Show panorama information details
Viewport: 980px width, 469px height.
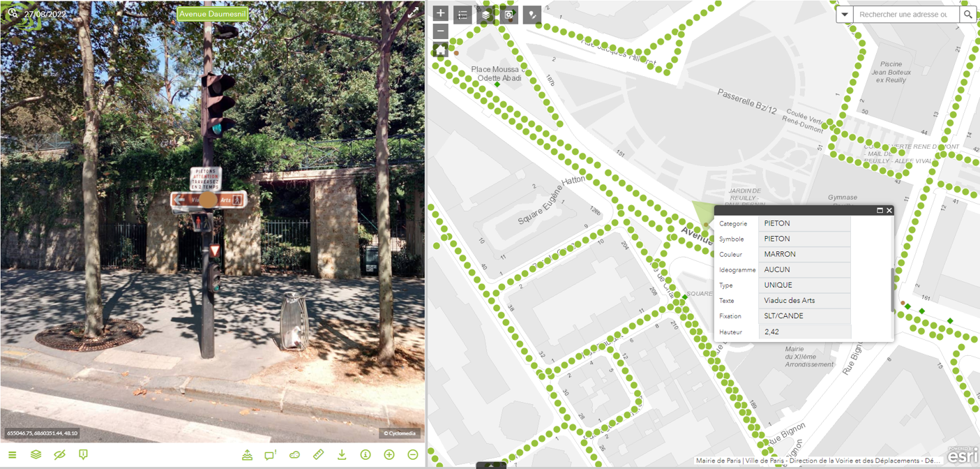pyautogui.click(x=365, y=454)
